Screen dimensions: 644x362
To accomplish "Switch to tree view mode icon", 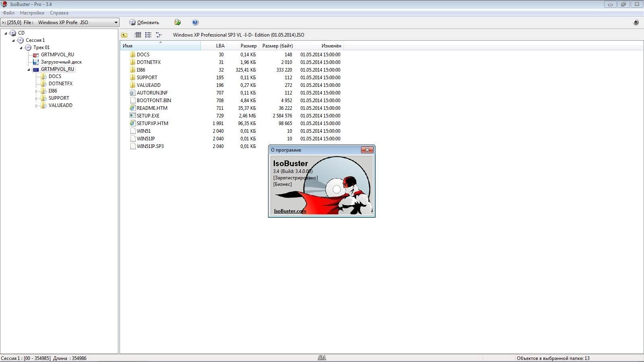I will [159, 35].
